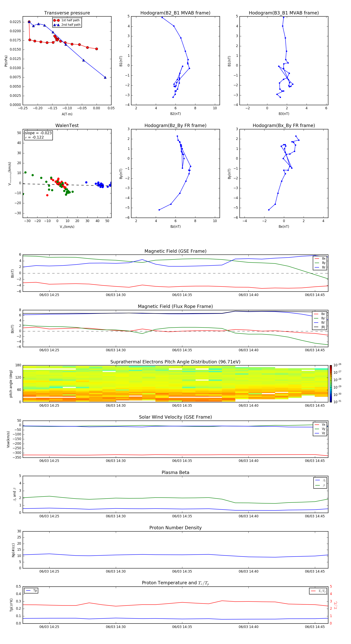
Task: Click the last blue triangle in transverse pressure plot
Action: (105, 77)
